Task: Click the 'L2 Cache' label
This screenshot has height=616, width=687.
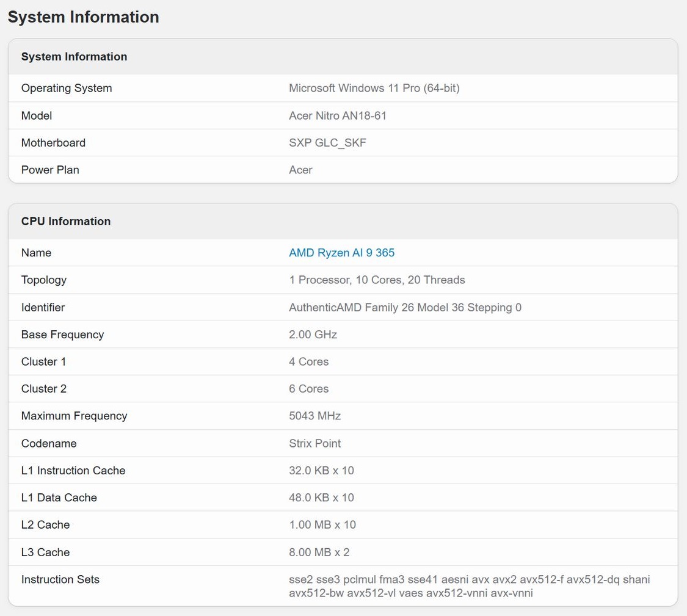Action: tap(45, 525)
